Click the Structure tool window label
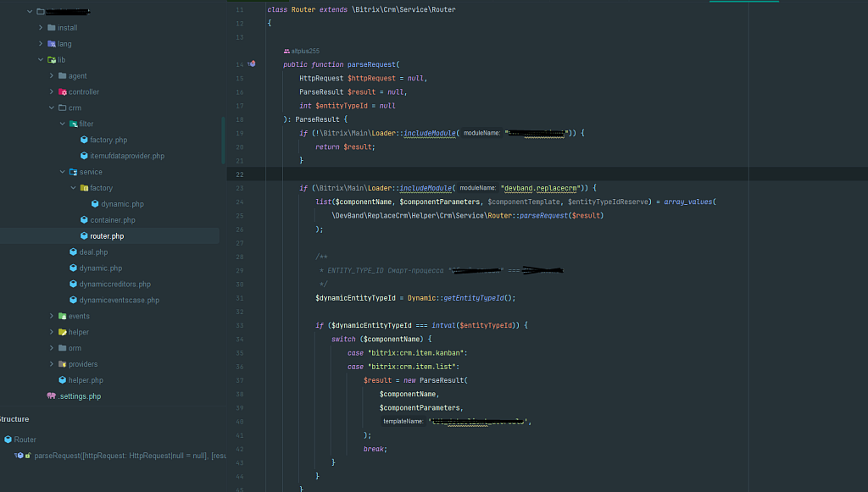The width and height of the screenshot is (868, 492). click(x=14, y=418)
